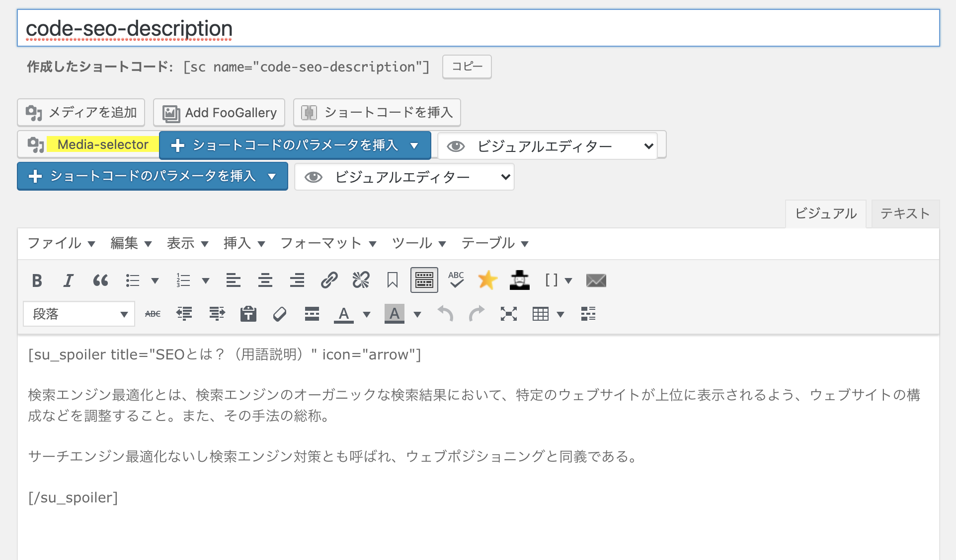
Task: Open the 挿入 menu
Action: click(244, 243)
